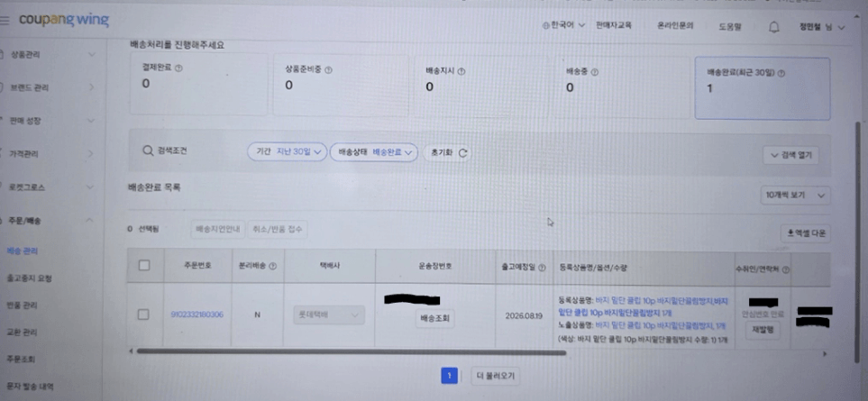Go to page 1 in pagination

point(449,376)
